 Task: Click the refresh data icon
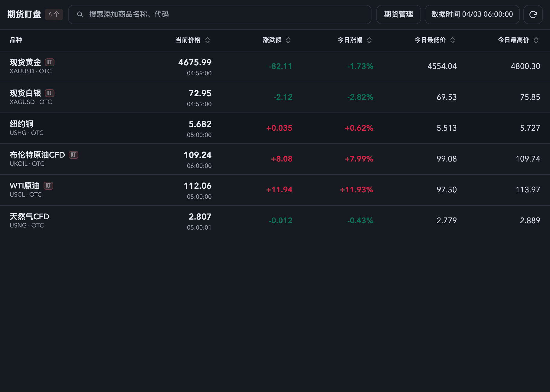pos(533,15)
